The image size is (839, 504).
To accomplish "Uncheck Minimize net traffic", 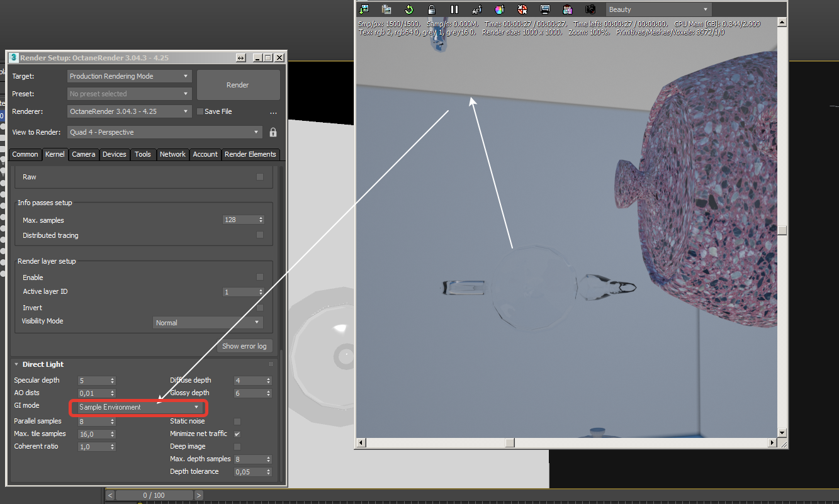I will click(x=237, y=434).
